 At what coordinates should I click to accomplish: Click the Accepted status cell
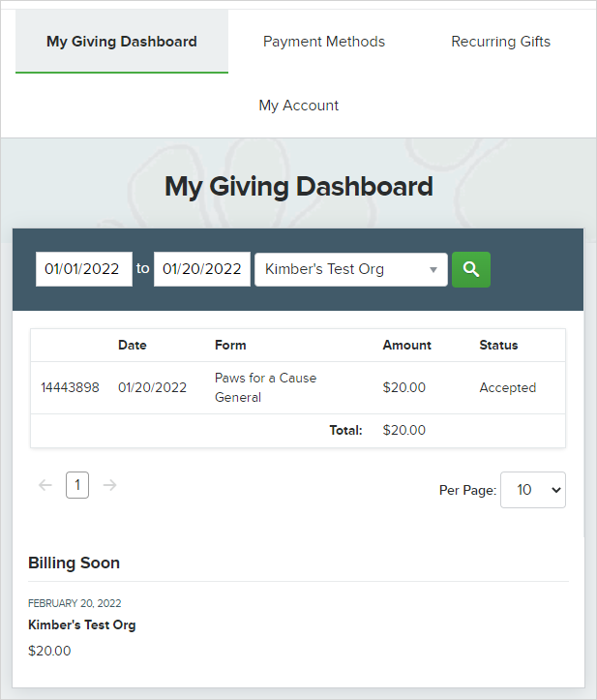507,388
